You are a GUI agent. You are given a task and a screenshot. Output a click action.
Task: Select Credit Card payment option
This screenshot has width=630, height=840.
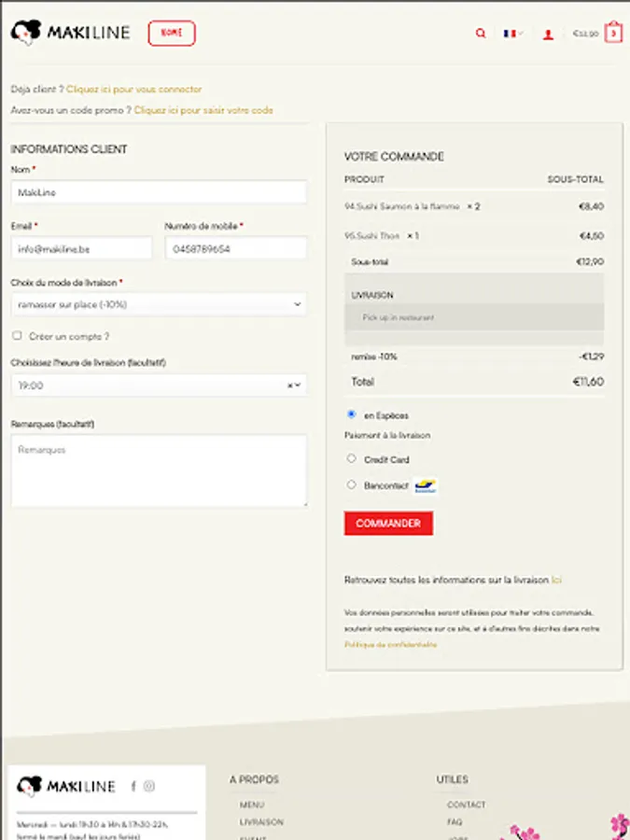(x=351, y=458)
